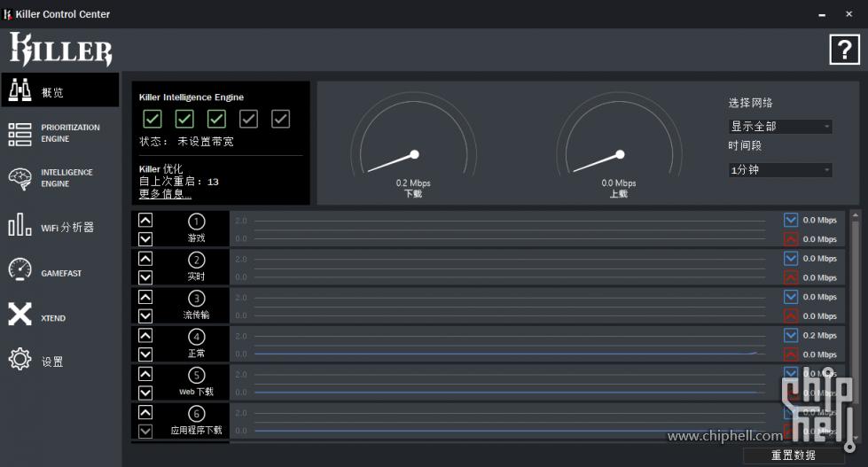Toggle blue download indicator for 游戏 row
This screenshot has width=868, height=467.
[x=791, y=220]
